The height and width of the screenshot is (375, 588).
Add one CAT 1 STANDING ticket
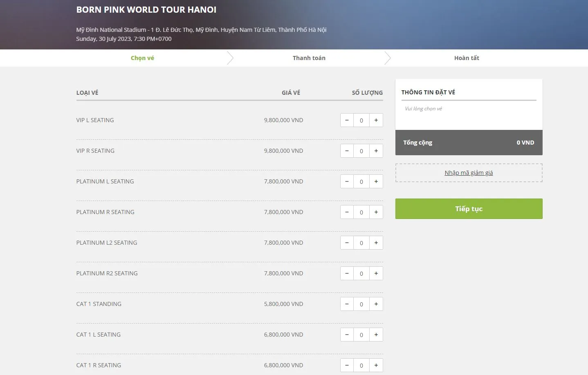[376, 304]
